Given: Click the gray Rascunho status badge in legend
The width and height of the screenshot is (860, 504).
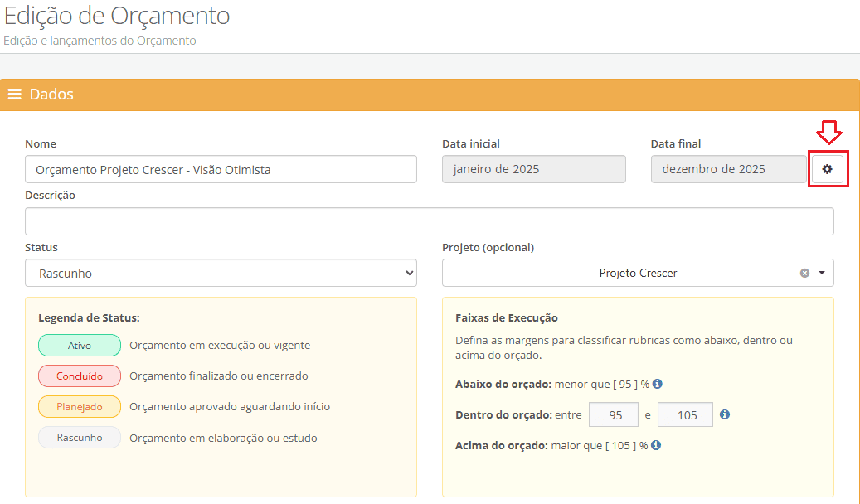Looking at the screenshot, I should click(x=80, y=437).
